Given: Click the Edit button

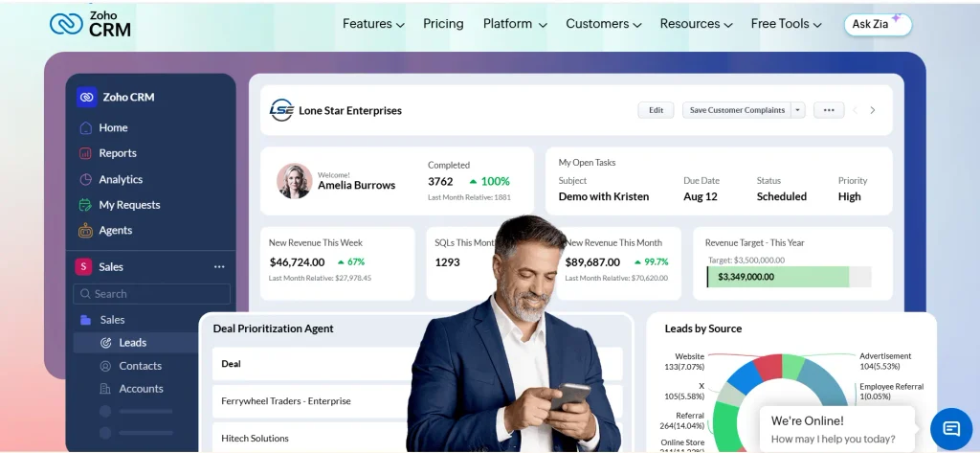Looking at the screenshot, I should click(656, 110).
